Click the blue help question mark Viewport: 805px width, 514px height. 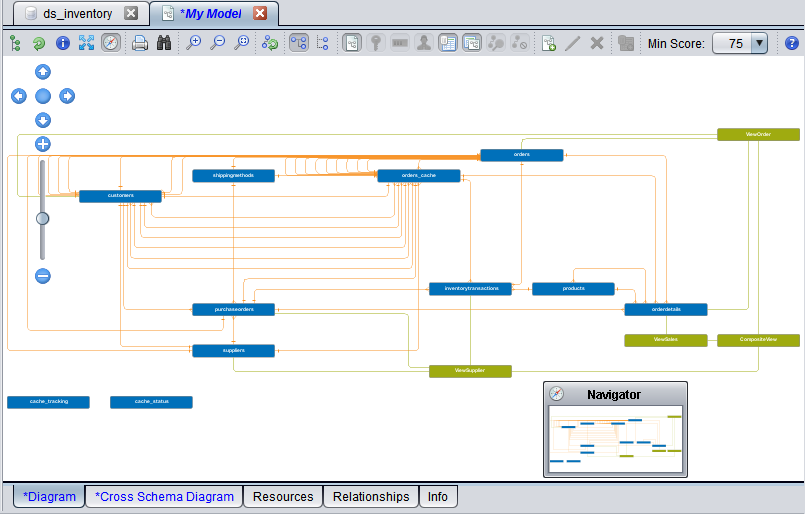click(x=792, y=43)
